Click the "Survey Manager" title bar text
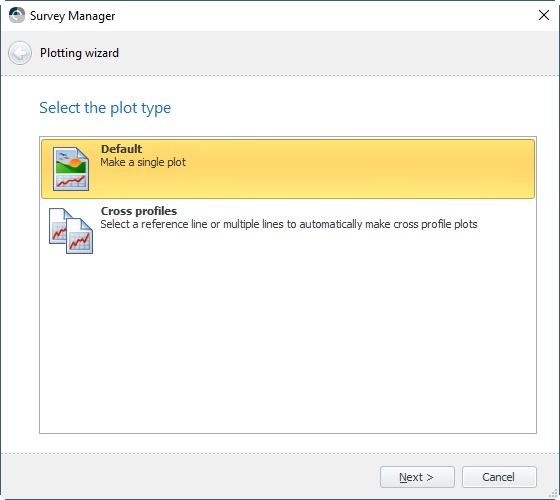Image resolution: width=560 pixels, height=500 pixels. pyautogui.click(x=72, y=16)
